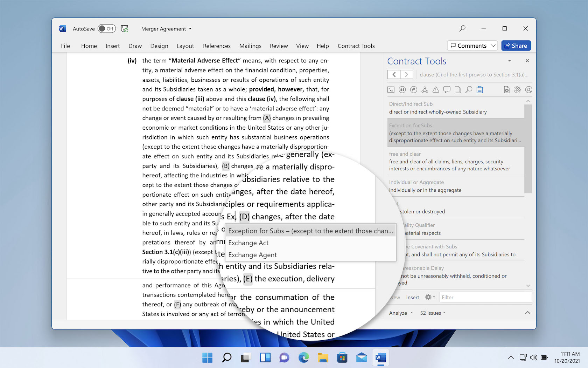This screenshot has width=588, height=368.
Task: Select the free and clear clause entry
Action: coord(456,161)
